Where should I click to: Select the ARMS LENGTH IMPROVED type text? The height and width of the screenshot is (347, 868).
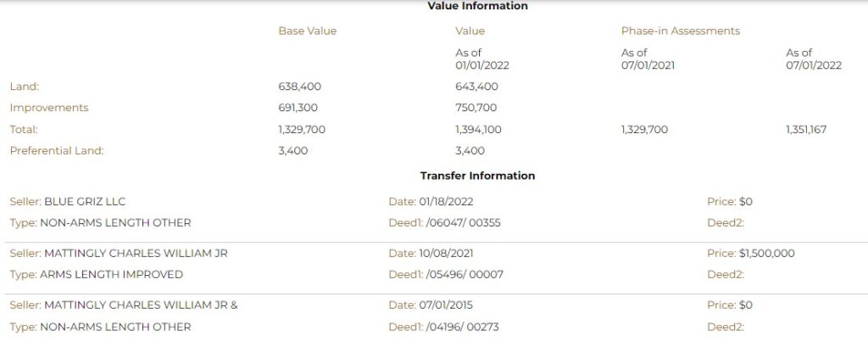click(111, 274)
